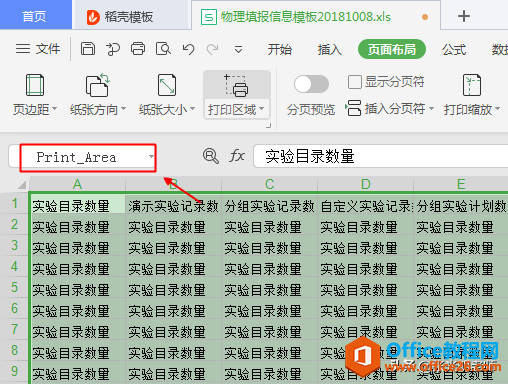Switch to the 公式 ribbon tab
This screenshot has width=508, height=384.
pyautogui.click(x=454, y=50)
